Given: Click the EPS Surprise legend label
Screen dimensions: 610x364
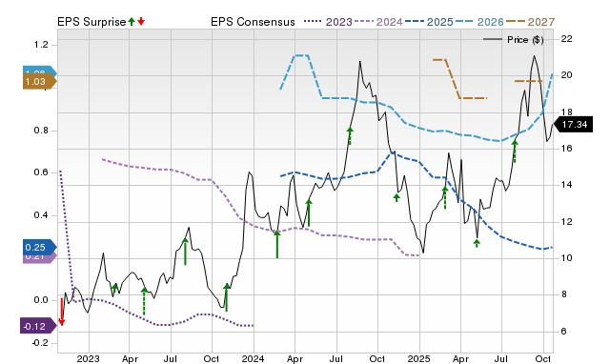Looking at the screenshot, I should click(91, 22).
